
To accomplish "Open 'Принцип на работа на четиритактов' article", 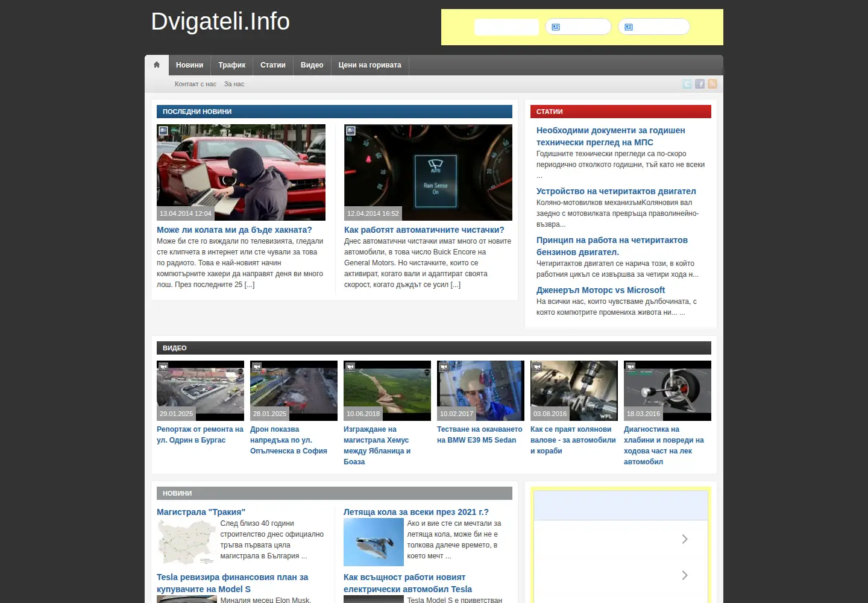I will click(612, 246).
